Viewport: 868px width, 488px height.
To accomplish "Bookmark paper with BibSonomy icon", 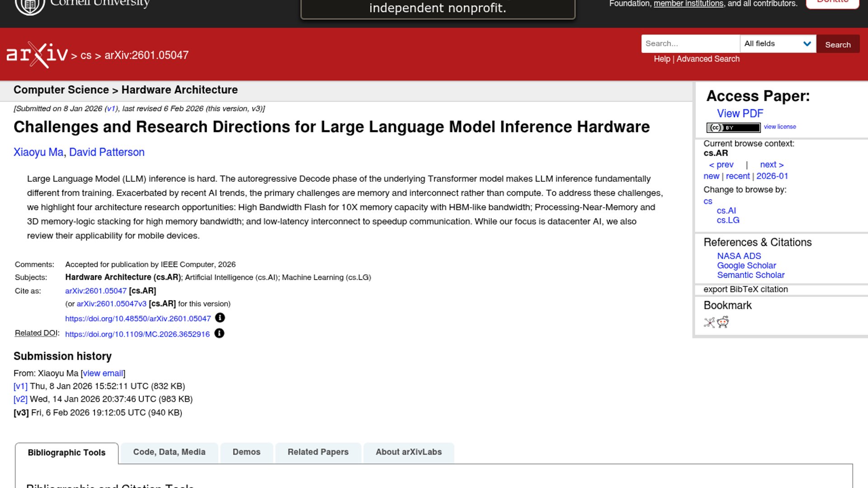I will 709,322.
